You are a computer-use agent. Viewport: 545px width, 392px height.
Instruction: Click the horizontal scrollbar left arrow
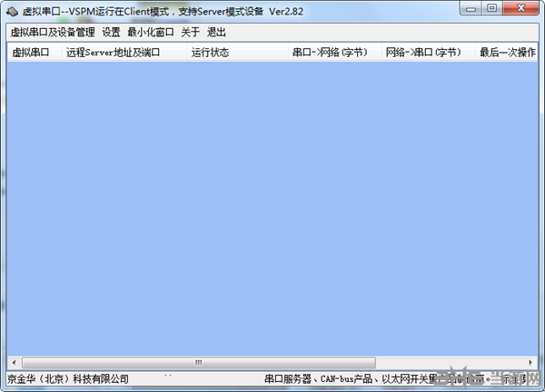click(x=14, y=363)
